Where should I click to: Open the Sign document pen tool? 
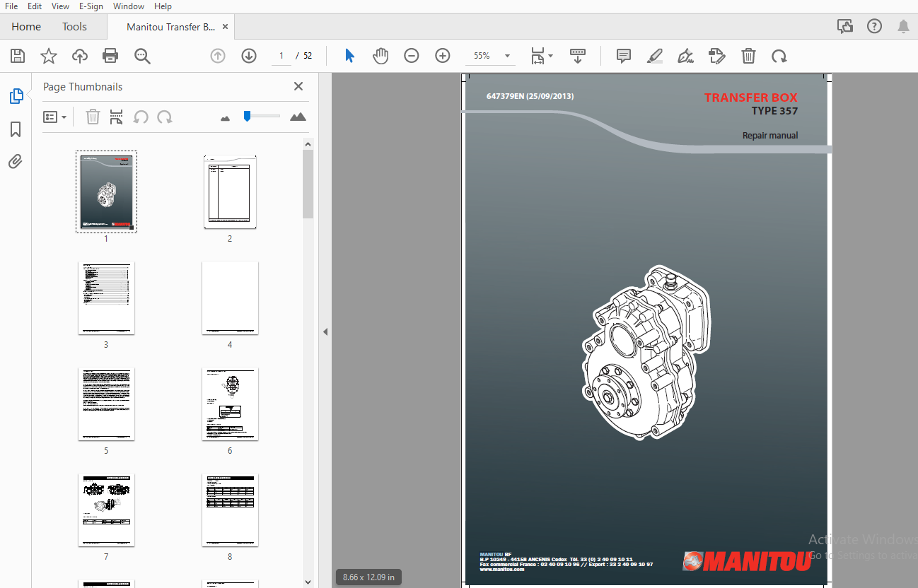coord(685,56)
